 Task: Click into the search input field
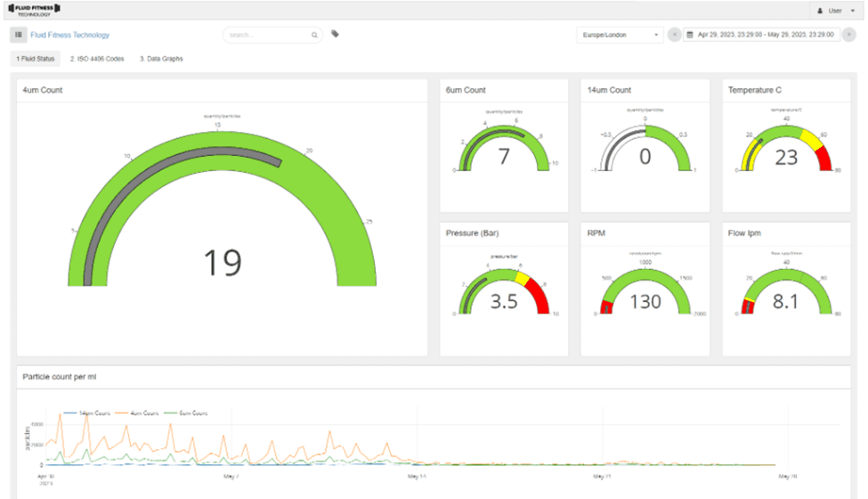[x=267, y=36]
